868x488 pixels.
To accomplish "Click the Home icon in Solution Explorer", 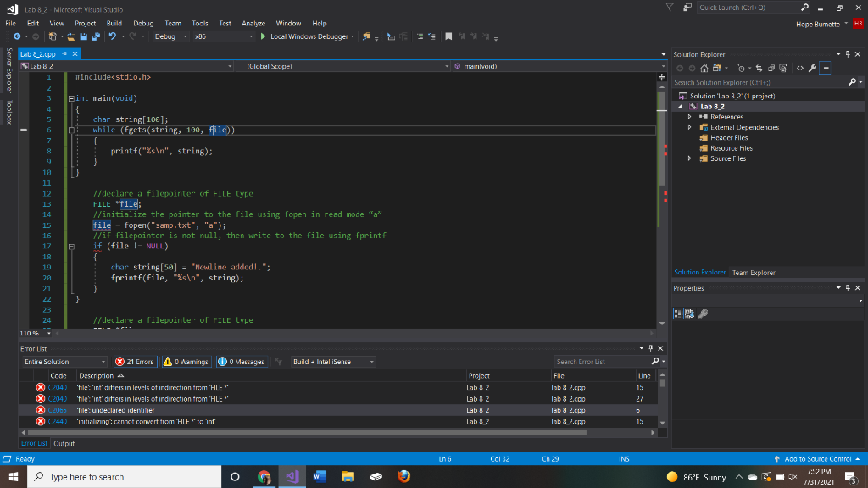I will point(704,68).
